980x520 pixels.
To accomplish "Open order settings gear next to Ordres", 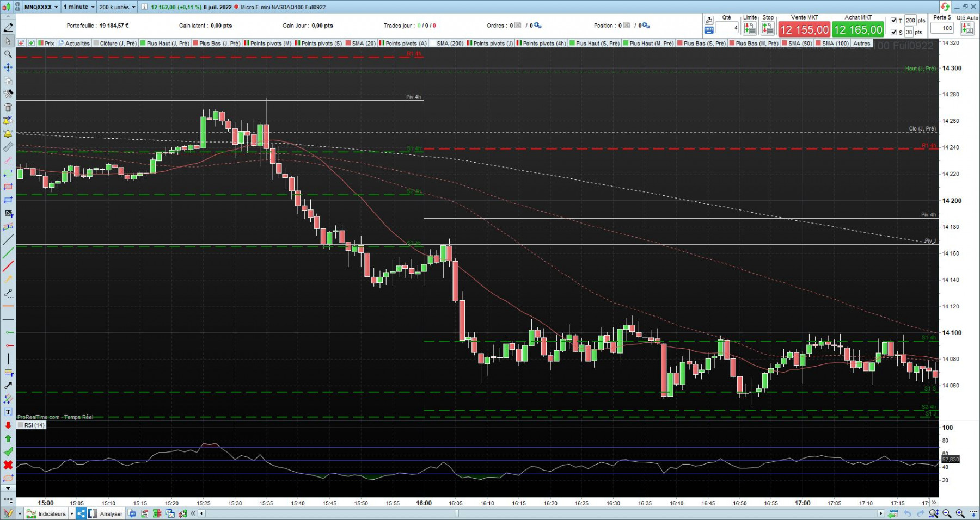I will pos(537,26).
